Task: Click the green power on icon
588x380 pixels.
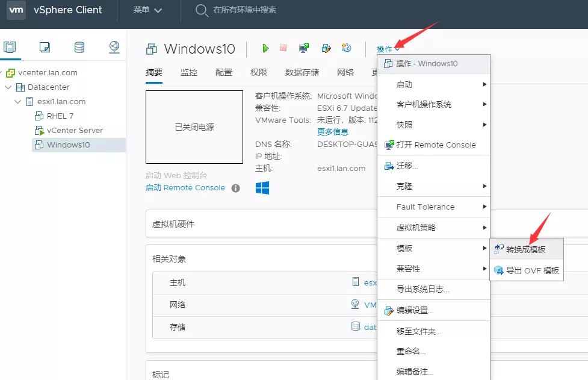Action: point(265,48)
